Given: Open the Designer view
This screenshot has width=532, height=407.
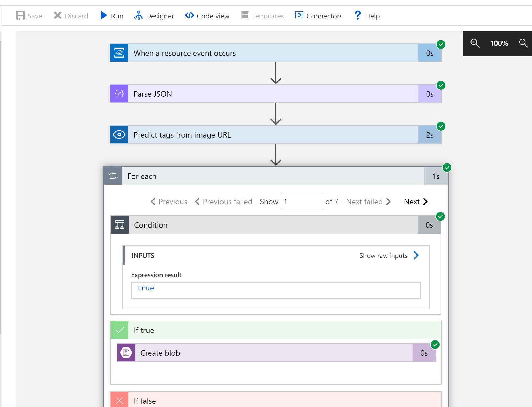Looking at the screenshot, I should 154,16.
